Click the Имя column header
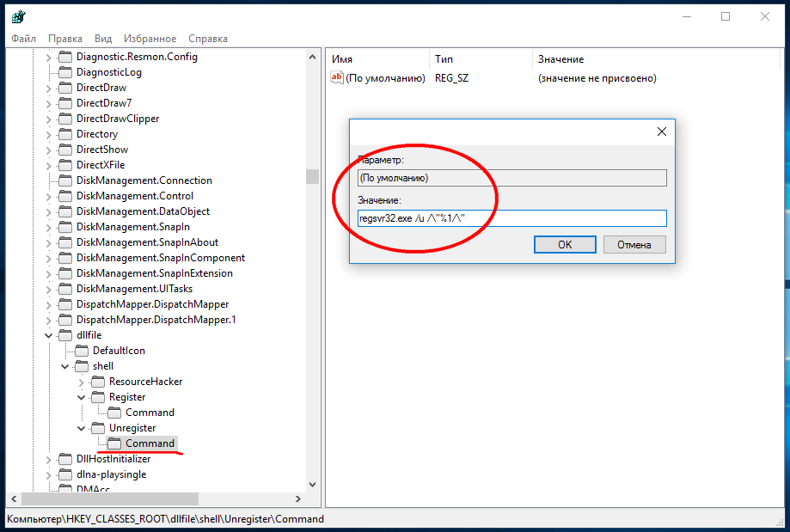 (377, 59)
